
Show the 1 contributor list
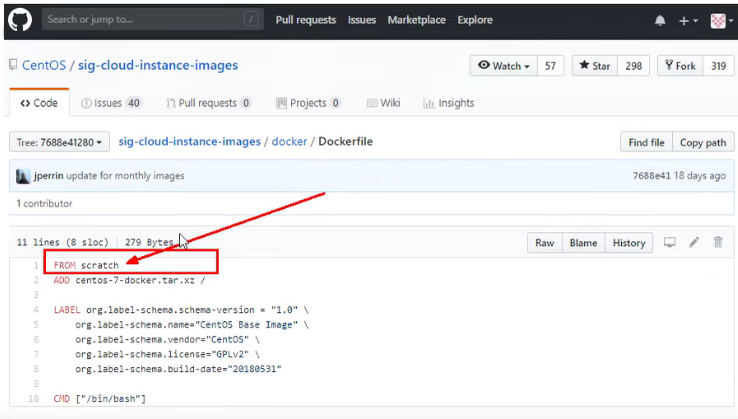point(44,203)
